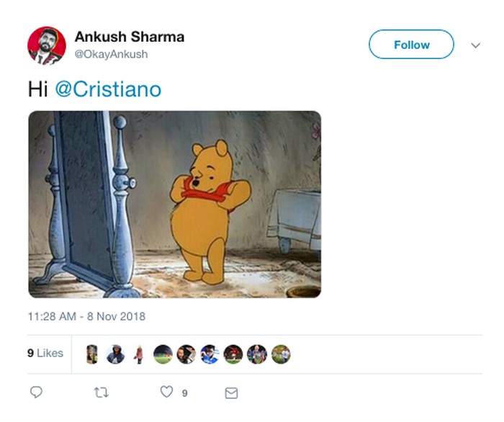Click the fourth liker's dark stadium avatar

(x=163, y=354)
